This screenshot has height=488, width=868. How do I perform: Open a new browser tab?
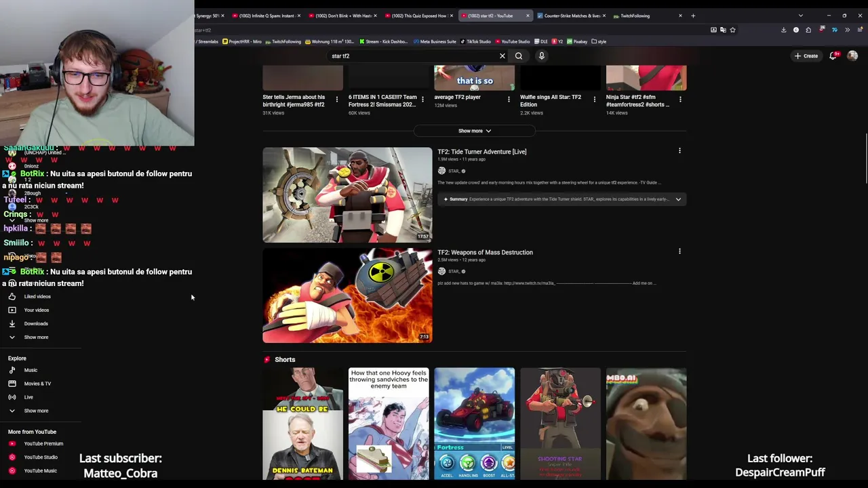click(x=693, y=16)
